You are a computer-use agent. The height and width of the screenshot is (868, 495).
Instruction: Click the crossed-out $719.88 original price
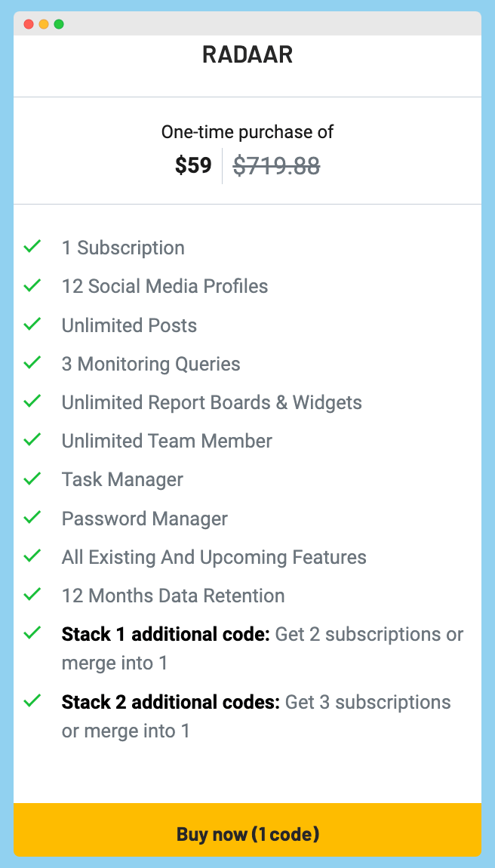276,165
